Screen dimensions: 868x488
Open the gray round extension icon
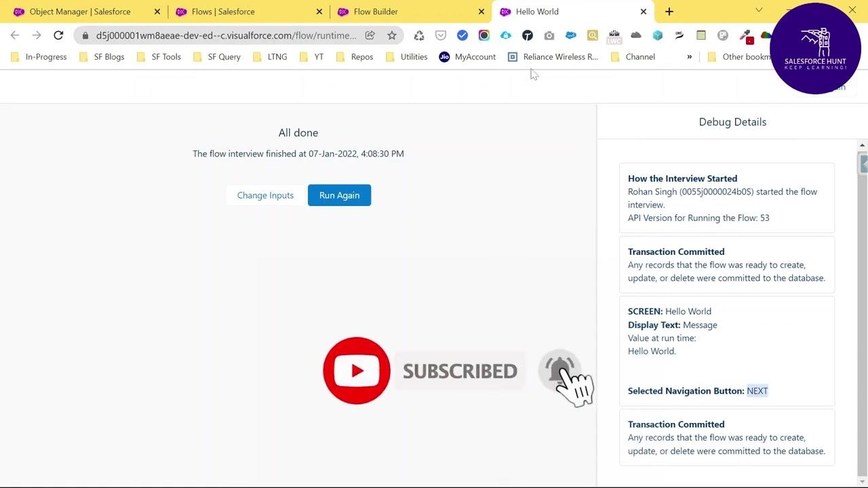click(x=723, y=35)
